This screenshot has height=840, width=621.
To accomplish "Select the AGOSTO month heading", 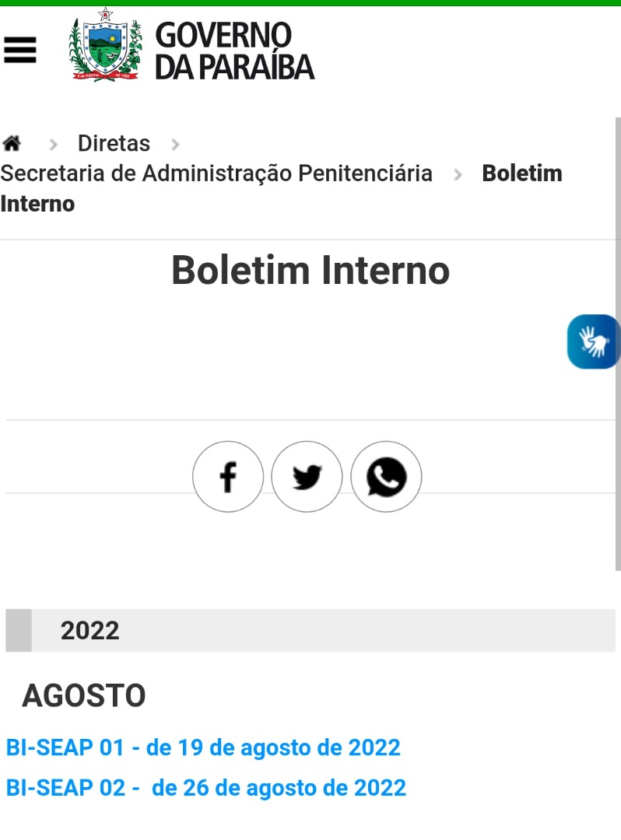I will [x=84, y=696].
